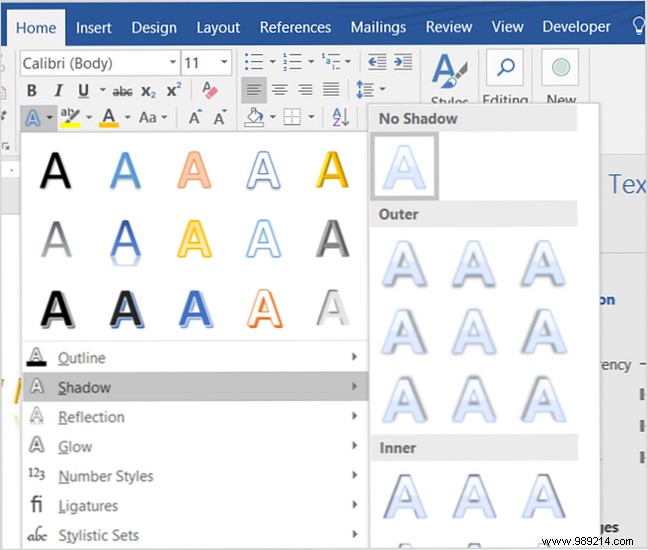Viewport: 648px width, 550px height.
Task: Switch to the Home tab
Action: (x=36, y=28)
